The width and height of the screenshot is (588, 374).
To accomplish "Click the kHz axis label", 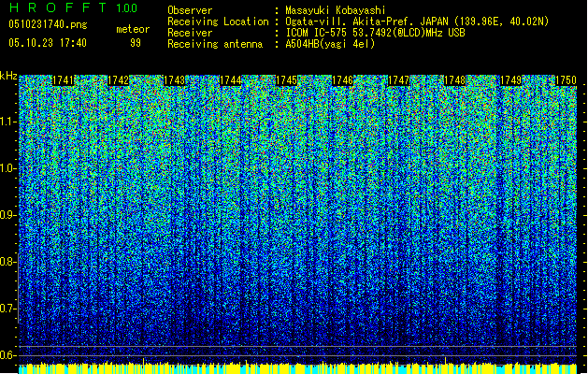I will [8, 76].
